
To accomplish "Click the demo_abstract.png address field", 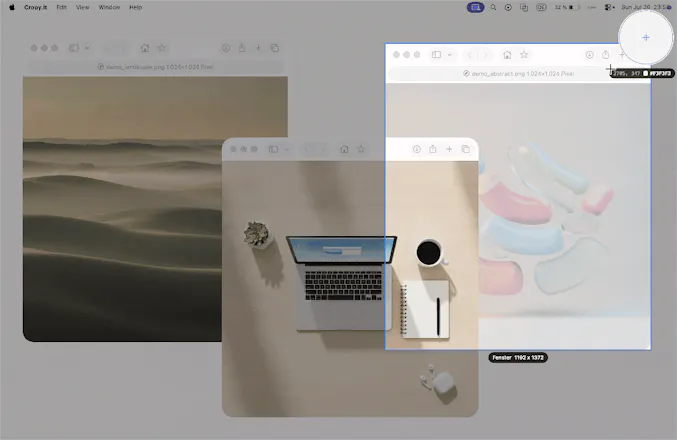I will coord(519,74).
